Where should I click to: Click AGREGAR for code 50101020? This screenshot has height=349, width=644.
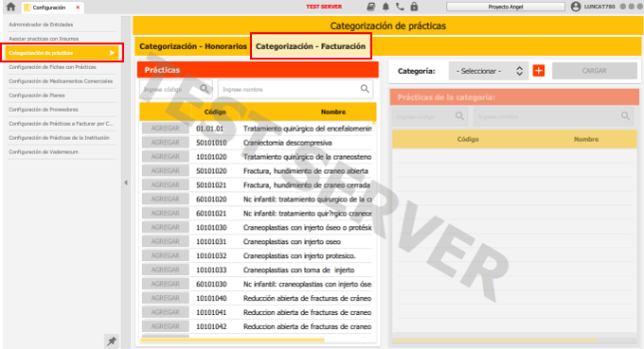(x=165, y=170)
